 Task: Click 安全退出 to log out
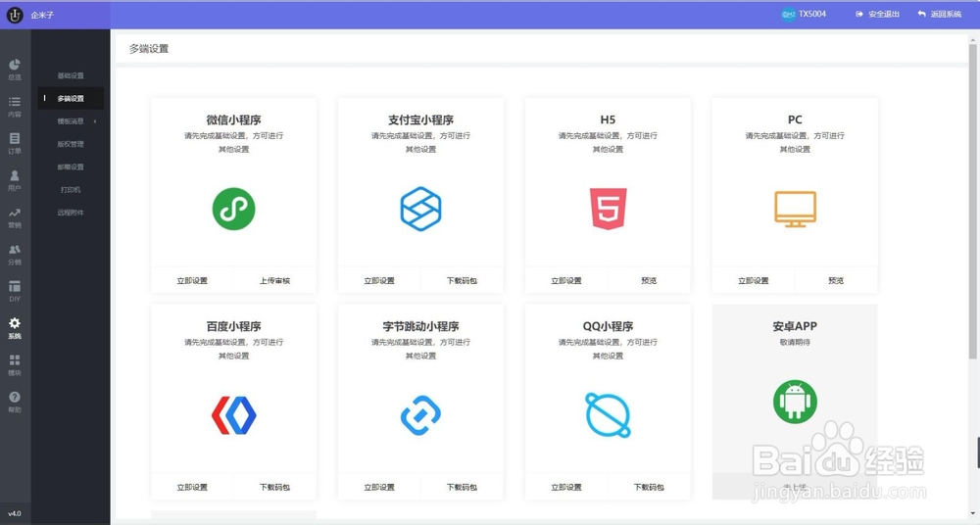[x=877, y=14]
